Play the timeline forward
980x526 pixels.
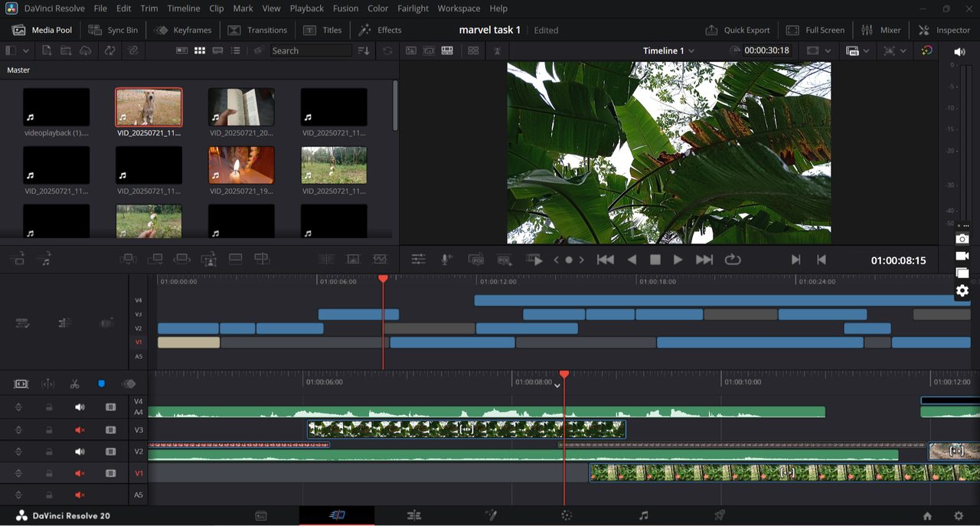point(678,260)
